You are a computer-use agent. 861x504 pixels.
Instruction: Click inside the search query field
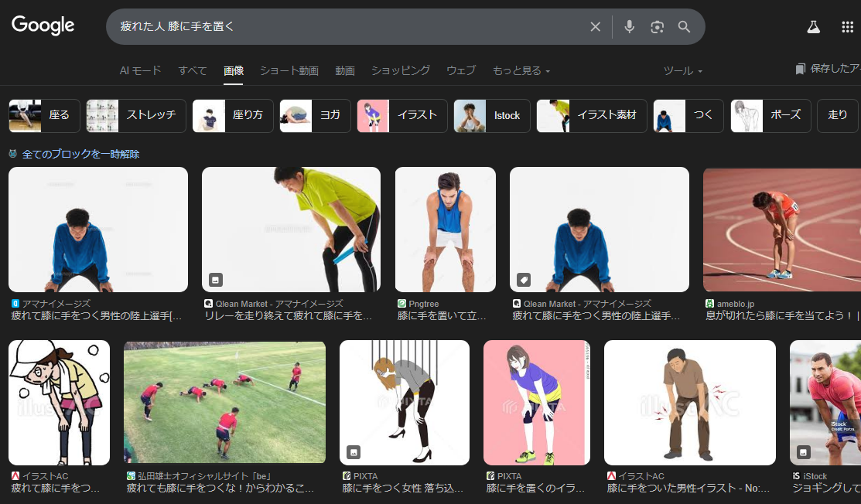[x=348, y=27]
